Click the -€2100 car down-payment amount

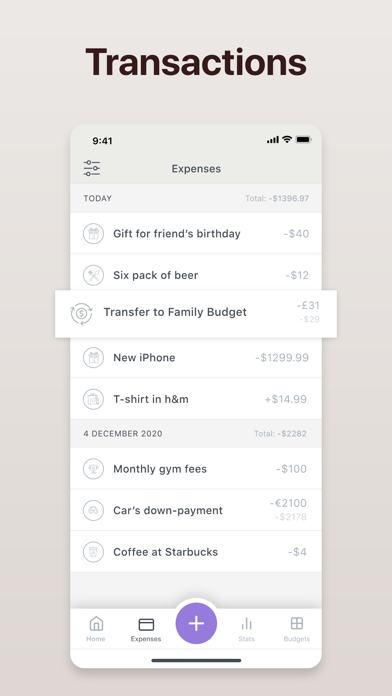[x=288, y=503]
